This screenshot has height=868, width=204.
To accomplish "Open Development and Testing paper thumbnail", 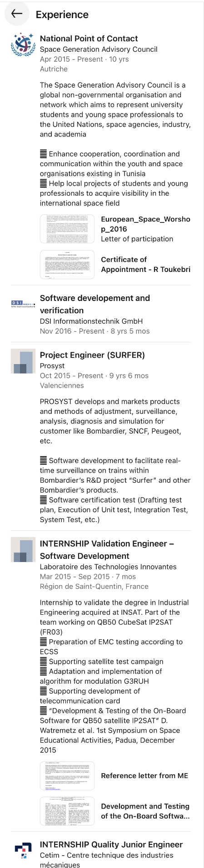I will pyautogui.click(x=67, y=811).
